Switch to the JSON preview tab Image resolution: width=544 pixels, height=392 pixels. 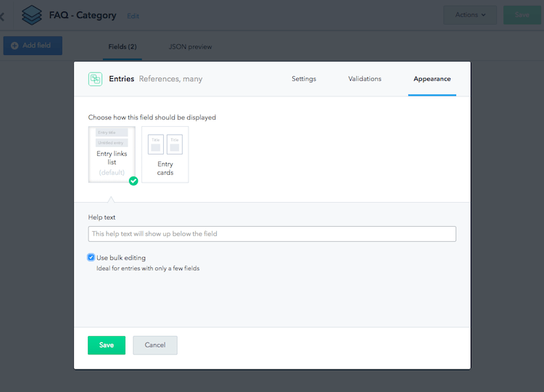(190, 47)
